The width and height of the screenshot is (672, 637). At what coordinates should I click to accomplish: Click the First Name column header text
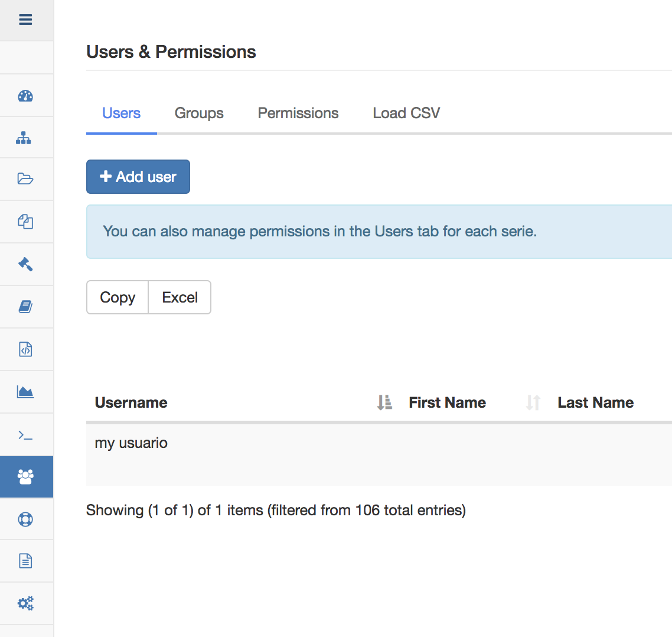448,402
